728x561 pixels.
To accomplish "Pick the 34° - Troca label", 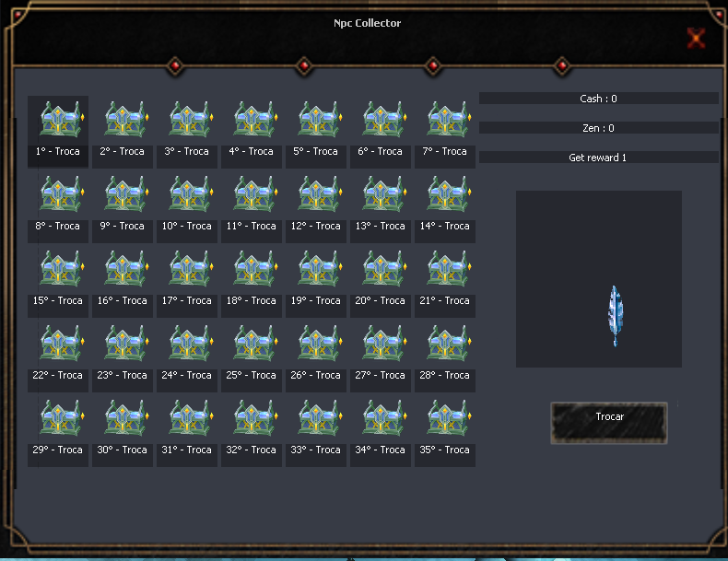I will 381,450.
